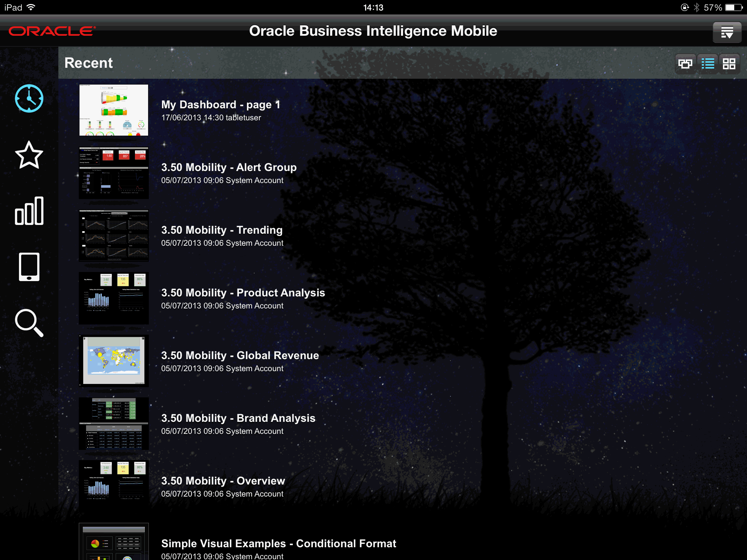Open Search magnifier icon in sidebar
747x560 pixels.
tap(29, 323)
